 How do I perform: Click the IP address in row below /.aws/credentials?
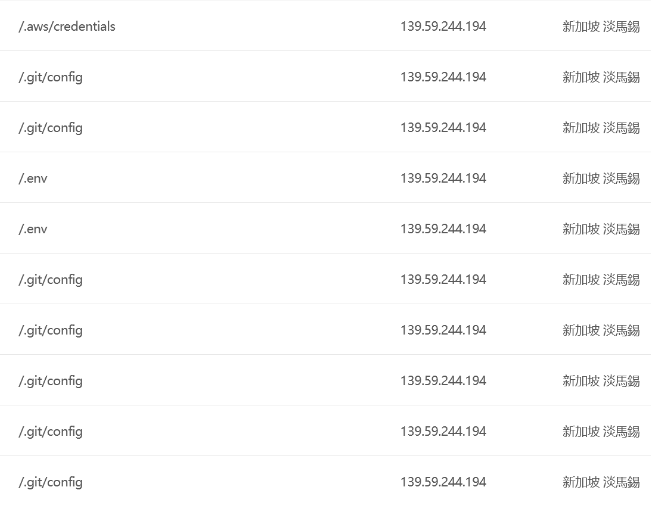[x=443, y=77]
